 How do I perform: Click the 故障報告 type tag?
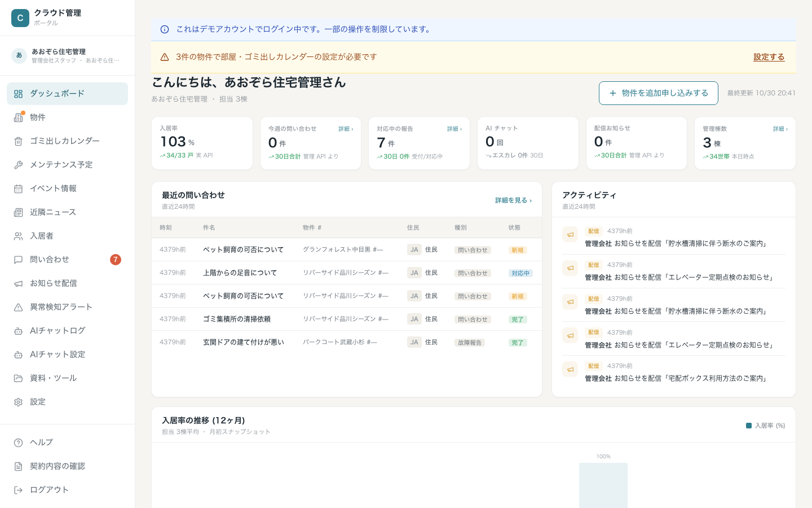(470, 343)
